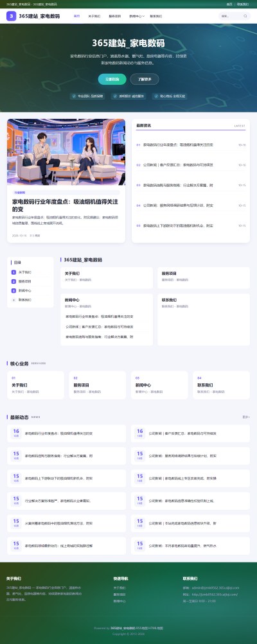Click the admin email address in footer

pyautogui.click(x=215, y=588)
